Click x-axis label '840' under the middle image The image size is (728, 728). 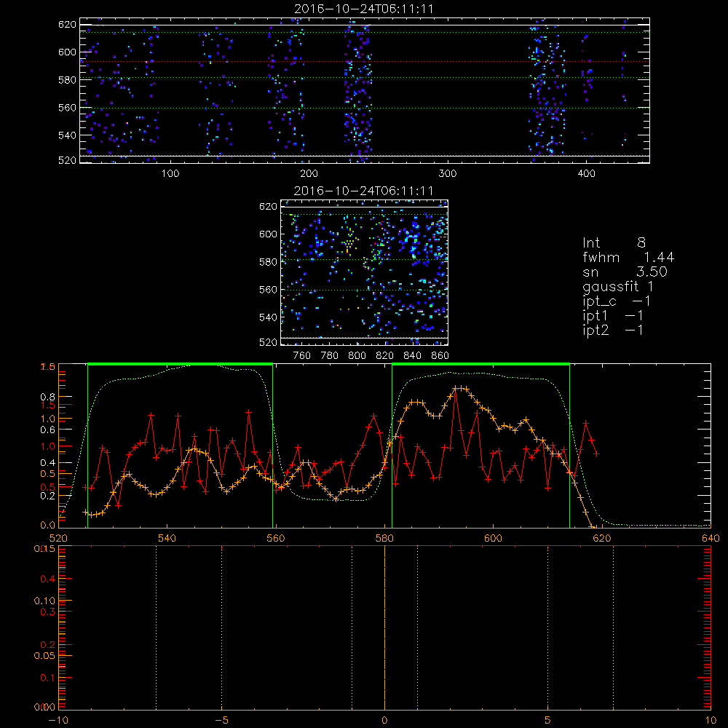click(412, 356)
